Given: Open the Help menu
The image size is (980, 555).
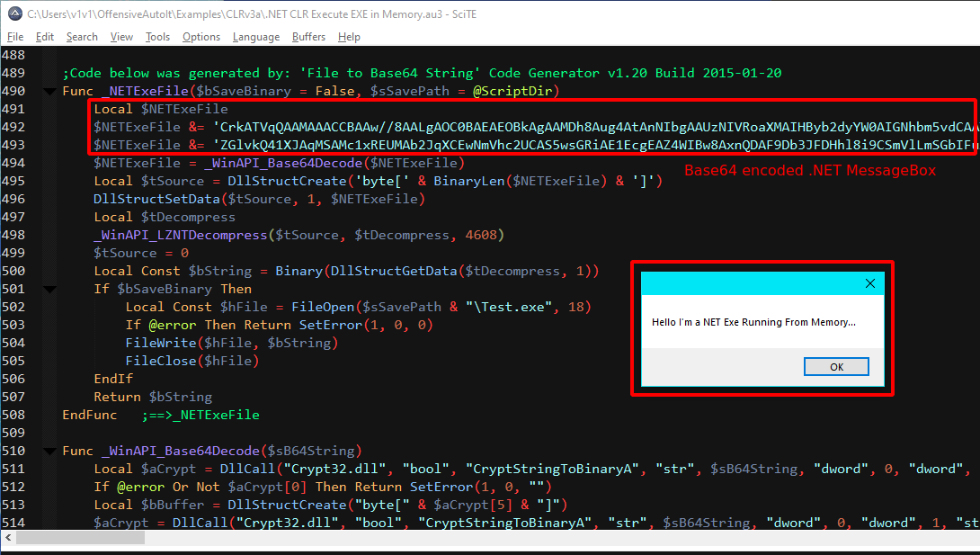Looking at the screenshot, I should pos(349,37).
